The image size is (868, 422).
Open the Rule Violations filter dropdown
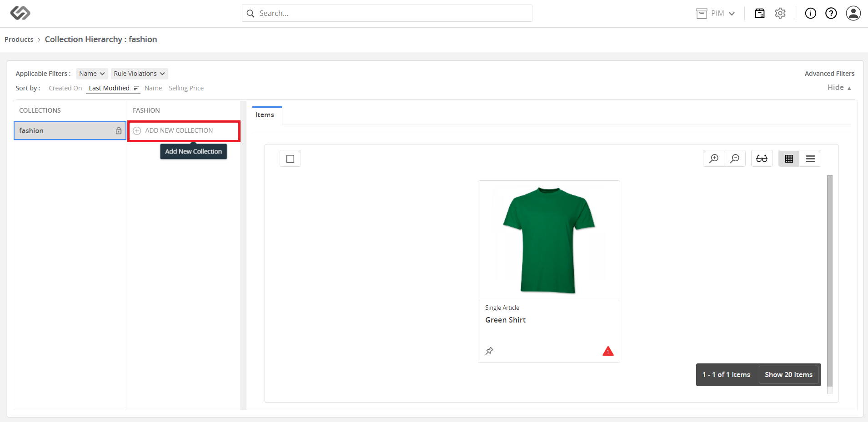coord(139,74)
